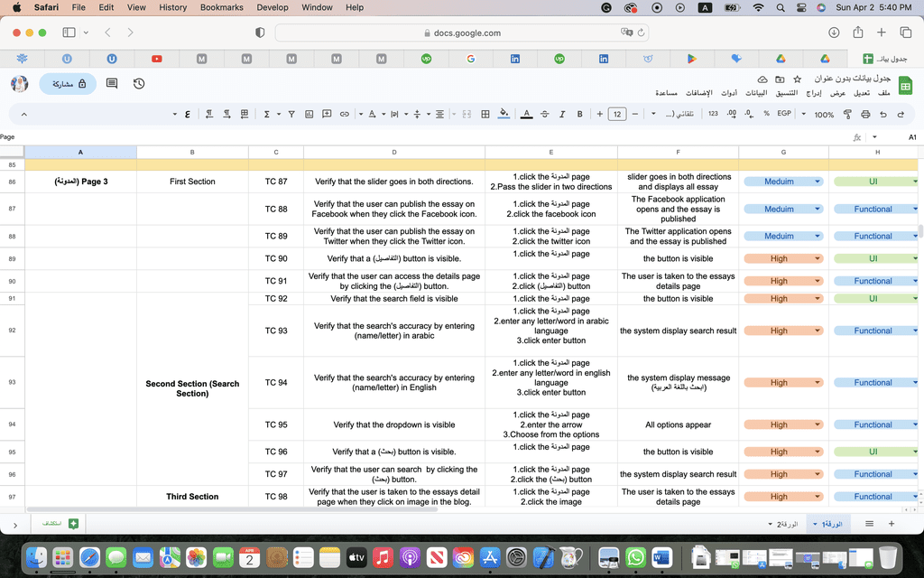924x578 pixels.
Task: Apply percent format to the cell
Action: 767,113
